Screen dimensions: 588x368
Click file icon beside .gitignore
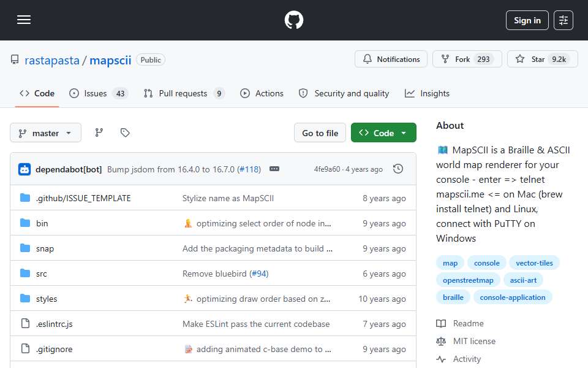point(25,348)
